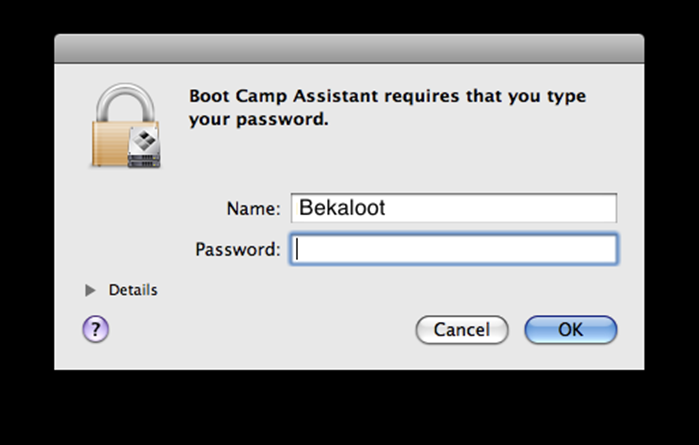Expand the Details disclosure triangle
Viewport: 699px width, 445px height.
(91, 290)
